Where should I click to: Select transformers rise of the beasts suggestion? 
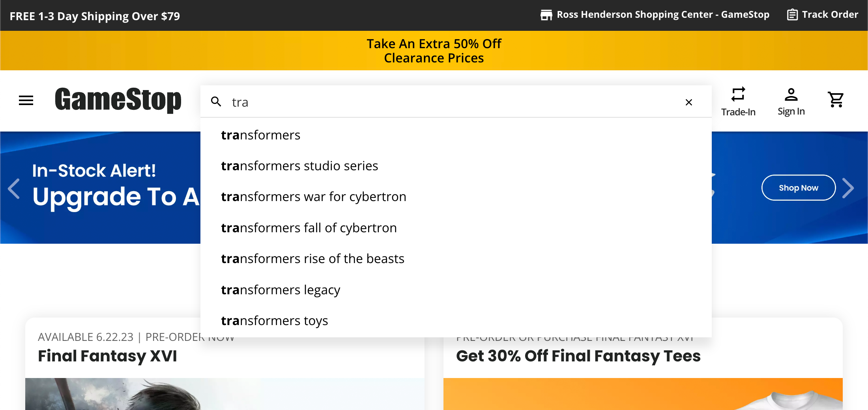(x=312, y=258)
